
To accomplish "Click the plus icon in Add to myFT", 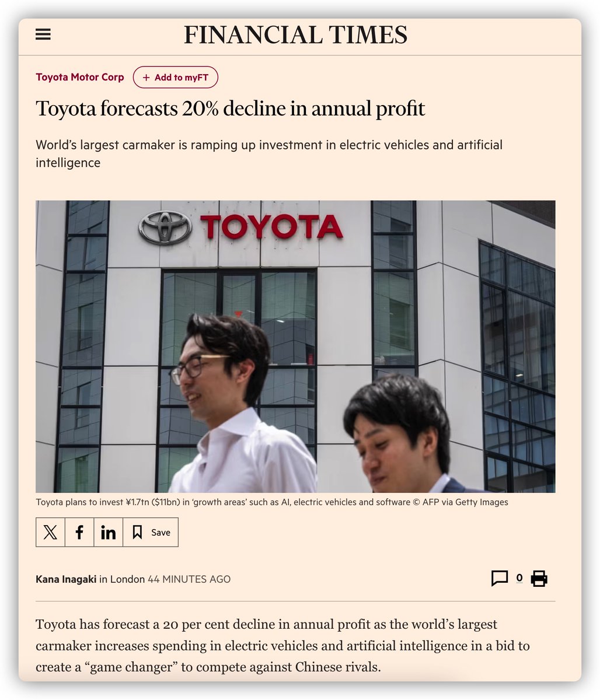I will (146, 78).
